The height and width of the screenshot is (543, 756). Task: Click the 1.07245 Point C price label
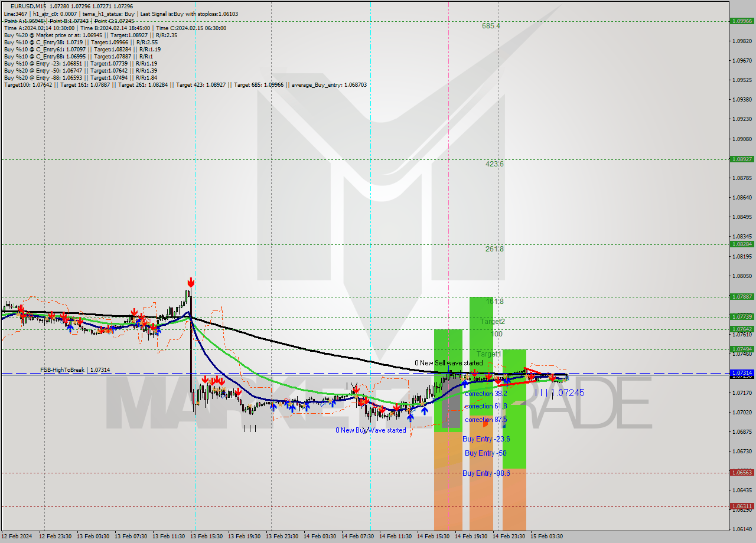click(x=568, y=392)
